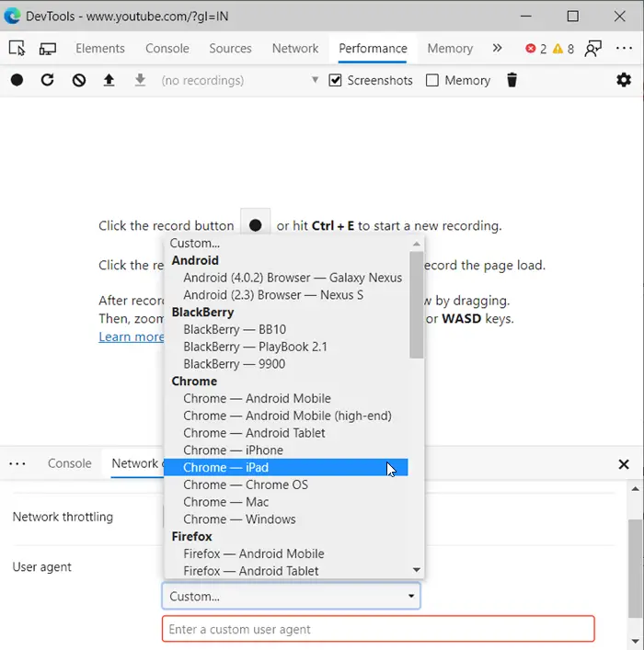Select Chrome — Android Tablet
The height and width of the screenshot is (650, 644).
tap(286, 433)
